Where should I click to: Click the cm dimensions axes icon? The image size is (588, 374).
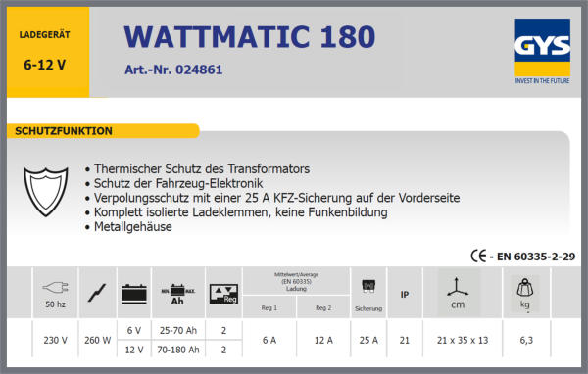[458, 287]
